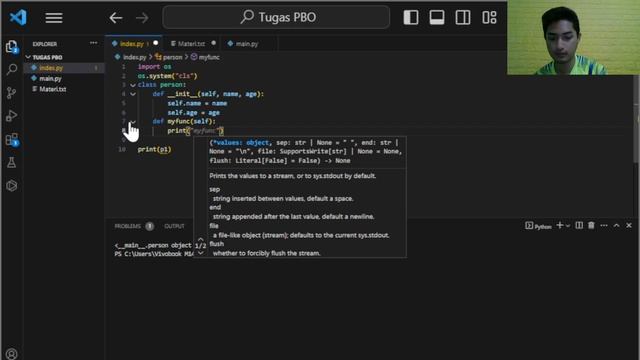
Task: Close the bottom panel
Action: [629, 225]
